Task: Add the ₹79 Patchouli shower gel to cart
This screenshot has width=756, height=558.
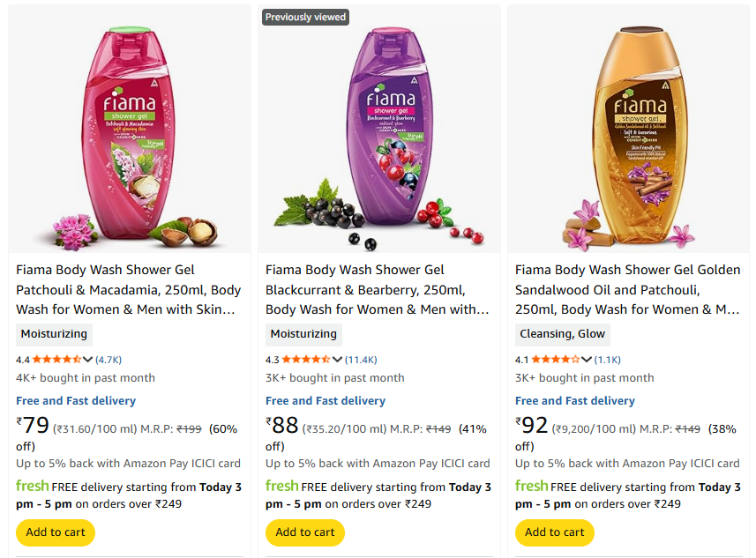Action: point(56,532)
